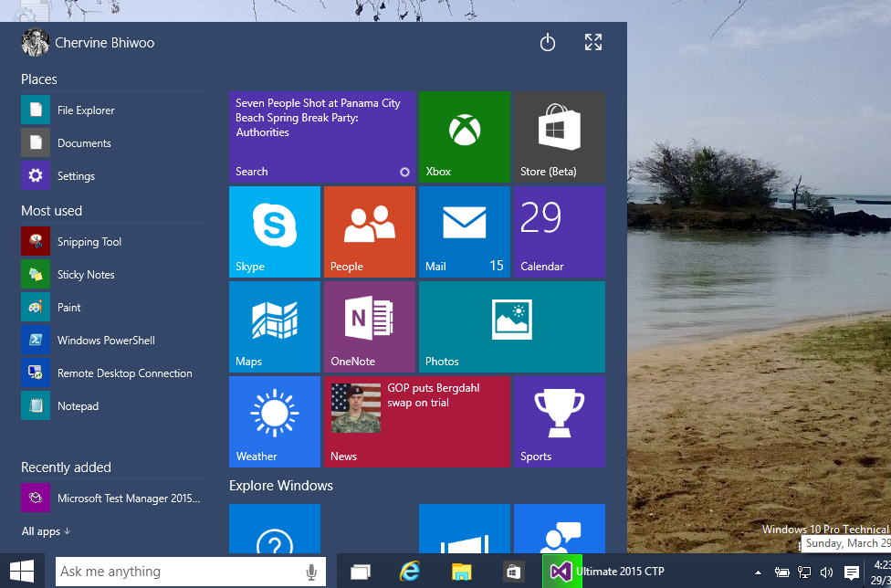Click the user name Chervine Bhiwoo
891x588 pixels.
(105, 43)
